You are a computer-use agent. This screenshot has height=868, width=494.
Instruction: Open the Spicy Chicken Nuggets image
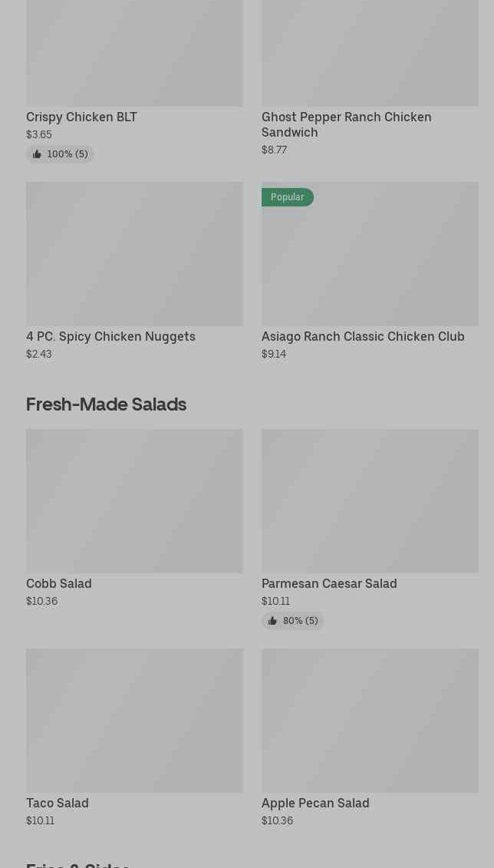(x=134, y=253)
